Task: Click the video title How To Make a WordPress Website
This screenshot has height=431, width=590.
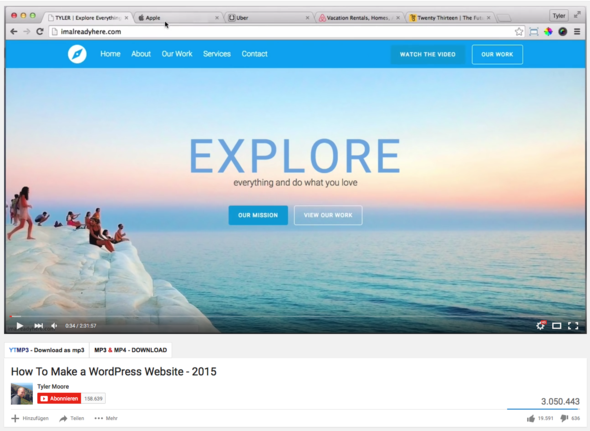Action: 114,372
